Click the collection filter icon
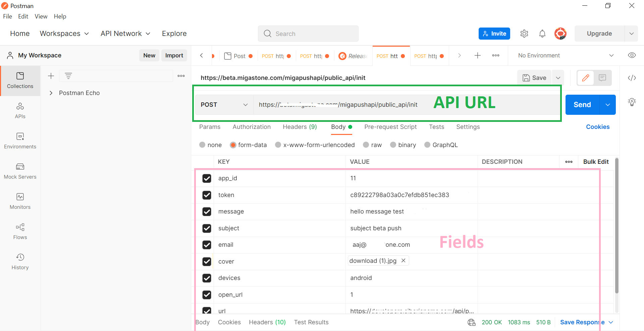 [x=68, y=76]
